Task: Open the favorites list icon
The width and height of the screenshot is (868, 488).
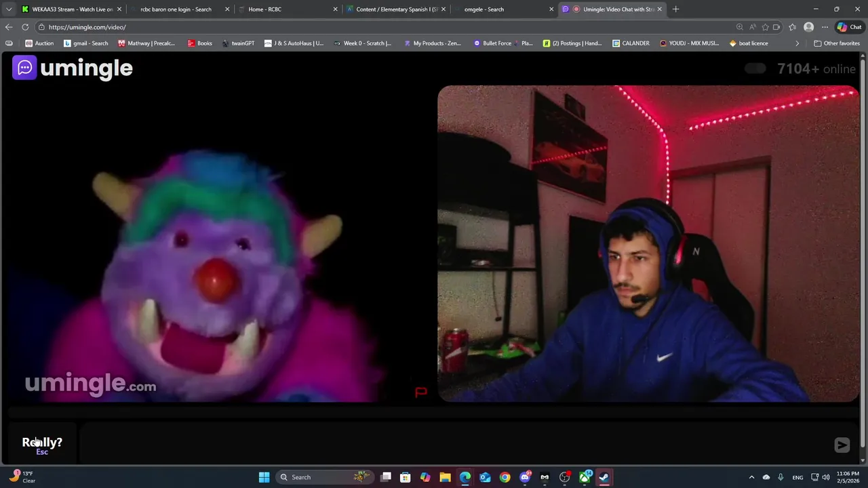Action: point(792,27)
